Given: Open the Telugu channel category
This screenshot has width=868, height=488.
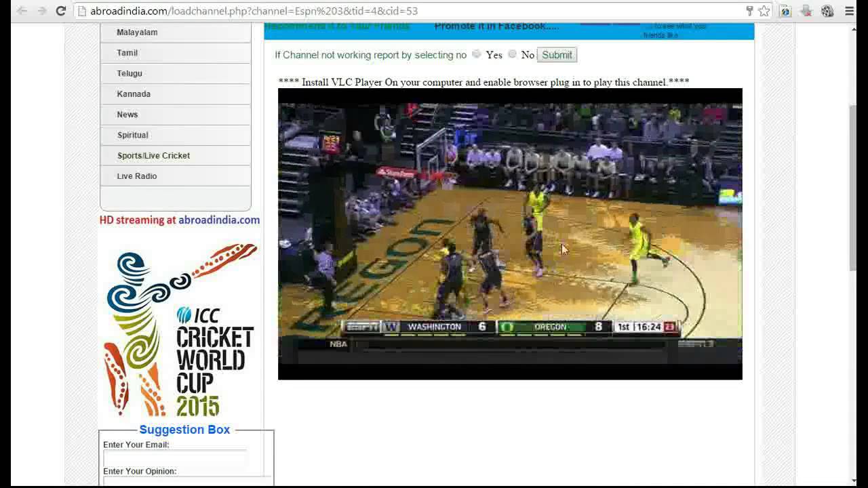Looking at the screenshot, I should pos(176,73).
